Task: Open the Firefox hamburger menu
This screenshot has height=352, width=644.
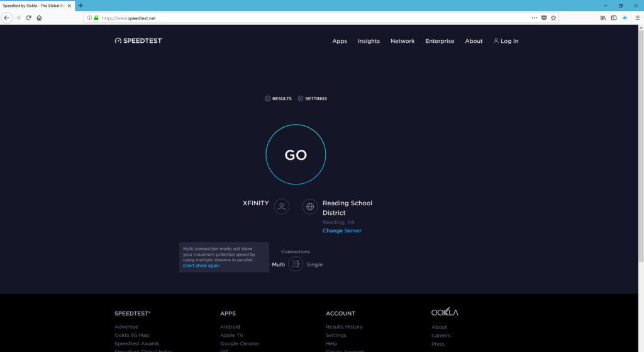Action: tap(638, 18)
